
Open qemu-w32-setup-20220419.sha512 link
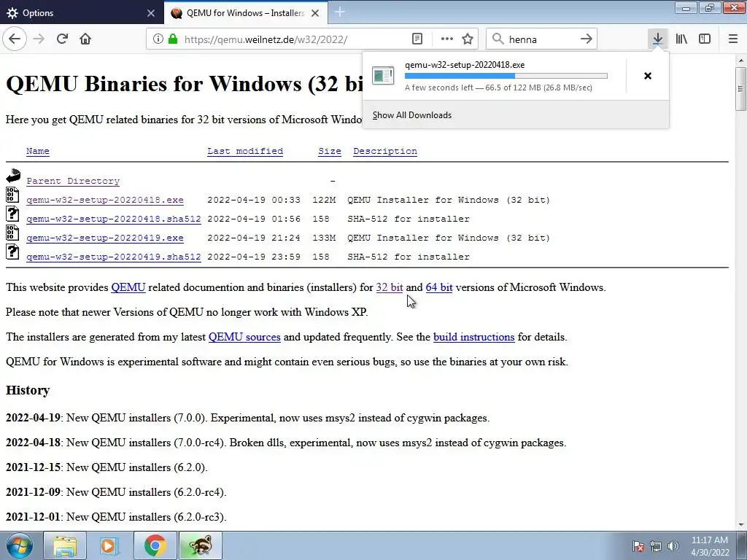tap(113, 257)
